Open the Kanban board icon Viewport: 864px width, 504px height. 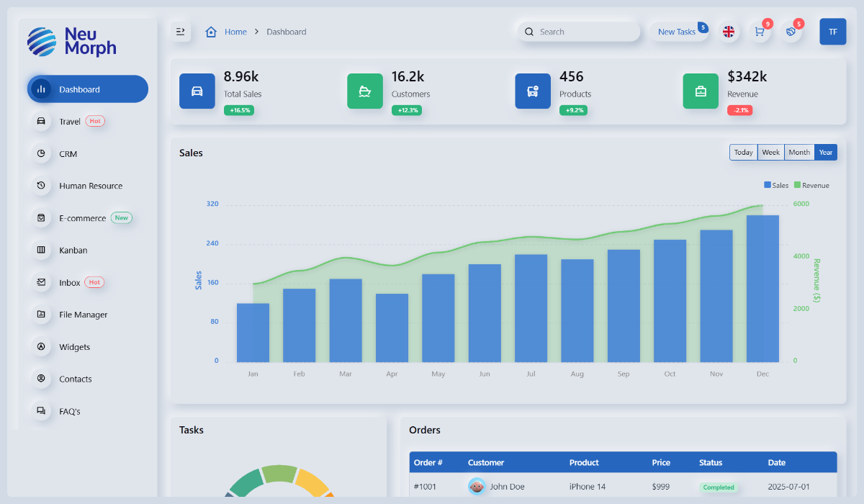pyautogui.click(x=41, y=250)
